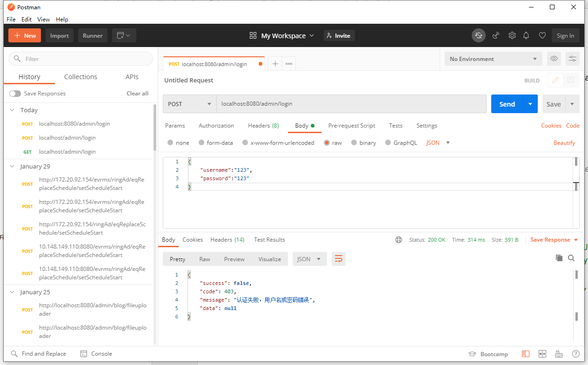Open Postman settings gear icon
Screen dimensions: 588x365
click(512, 35)
